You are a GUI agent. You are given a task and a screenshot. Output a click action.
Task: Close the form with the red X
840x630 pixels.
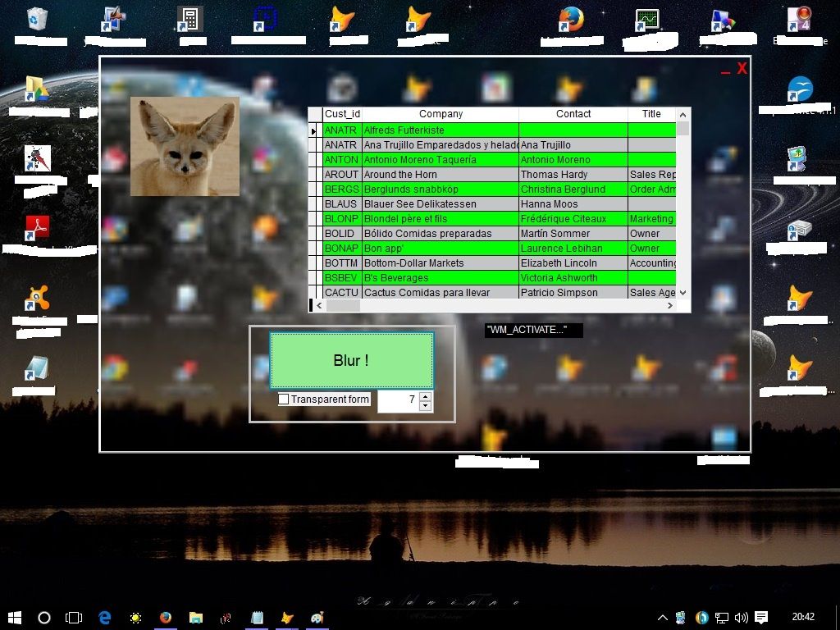[742, 68]
